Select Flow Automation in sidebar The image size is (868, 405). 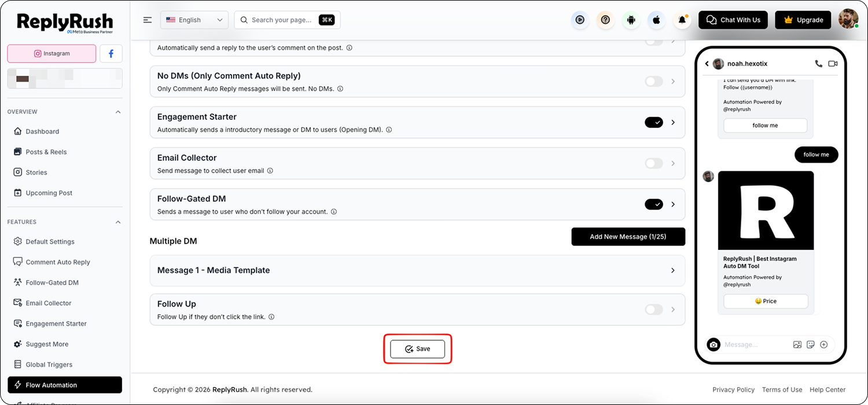65,385
